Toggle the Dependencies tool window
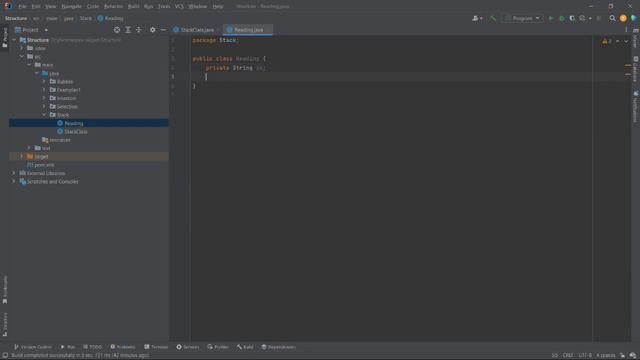This screenshot has width=640, height=360. (x=279, y=347)
